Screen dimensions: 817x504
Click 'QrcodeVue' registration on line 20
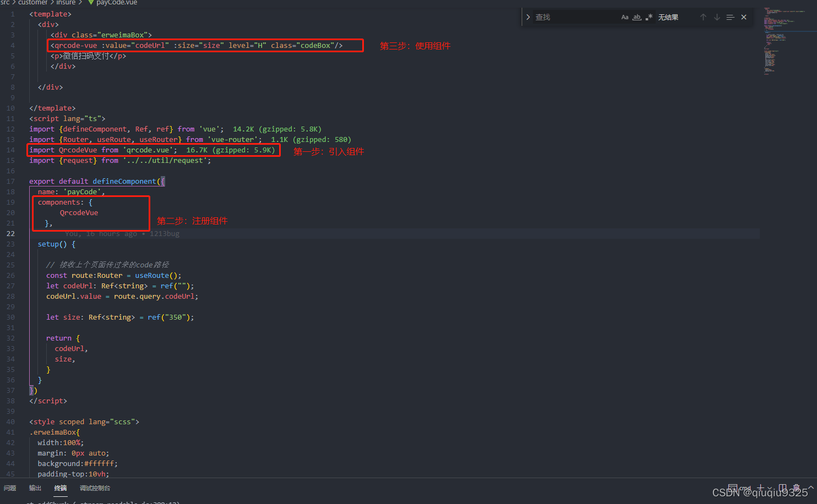(x=79, y=212)
